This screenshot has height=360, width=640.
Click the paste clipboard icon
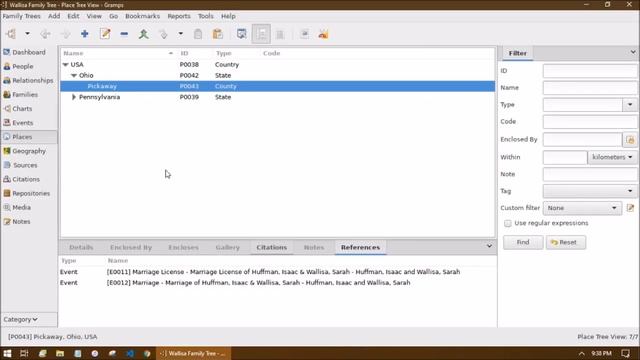pos(218,34)
